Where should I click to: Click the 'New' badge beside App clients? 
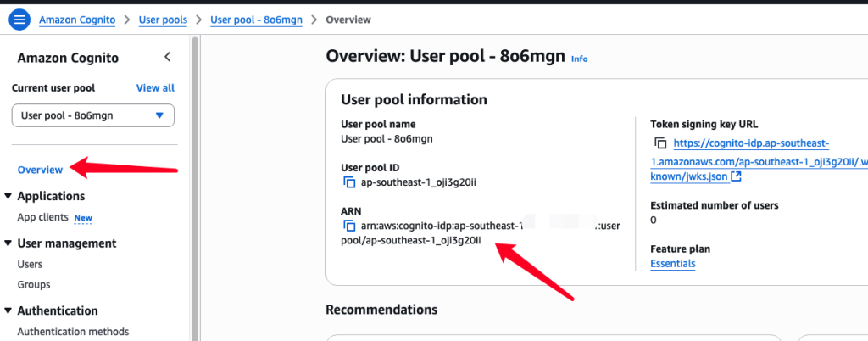84,218
